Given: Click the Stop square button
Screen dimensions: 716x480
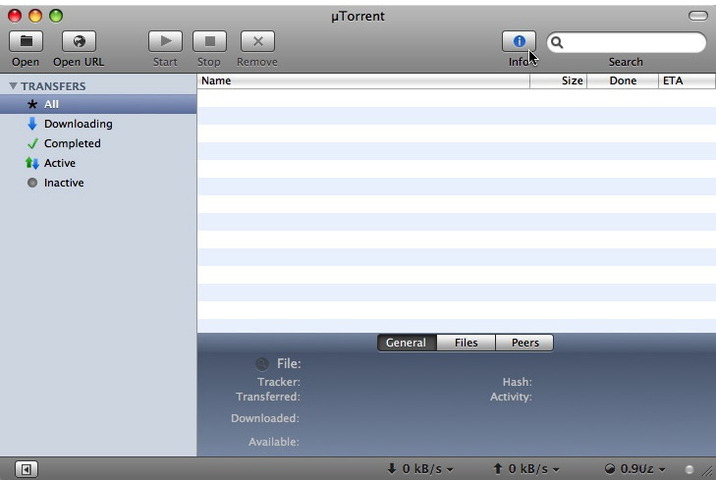Looking at the screenshot, I should [x=210, y=42].
